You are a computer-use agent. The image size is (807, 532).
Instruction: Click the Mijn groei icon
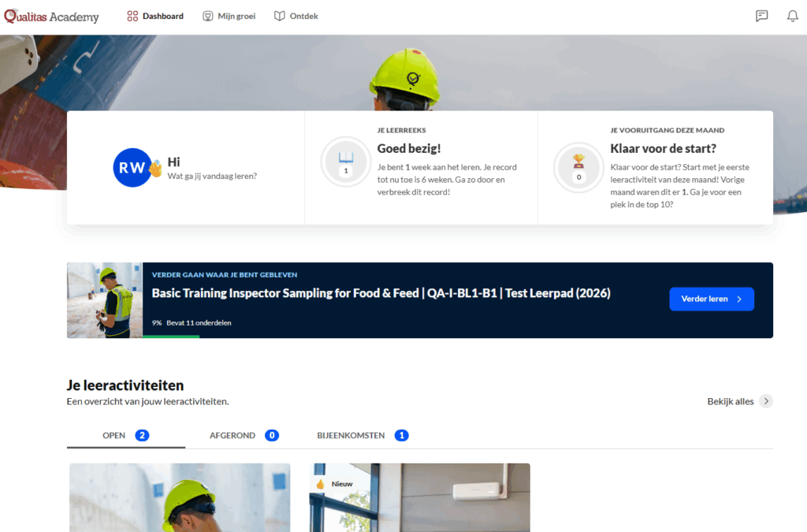208,16
